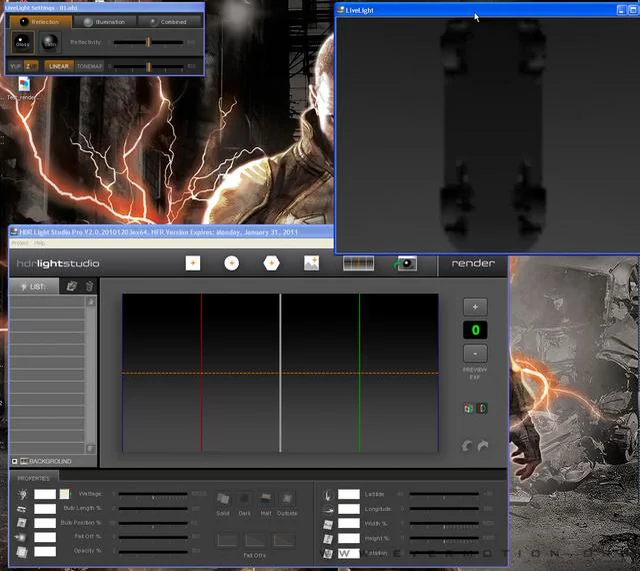The height and width of the screenshot is (571, 640).
Task: Click the Opacity % icon
Action: (22, 552)
